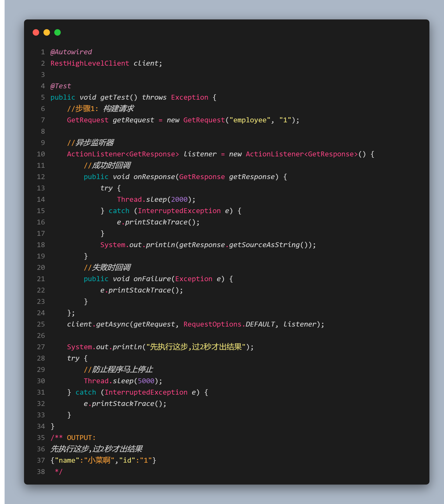Click RestHighLevelClient on line 2
Viewport: 444px width, 504px height.
click(90, 63)
